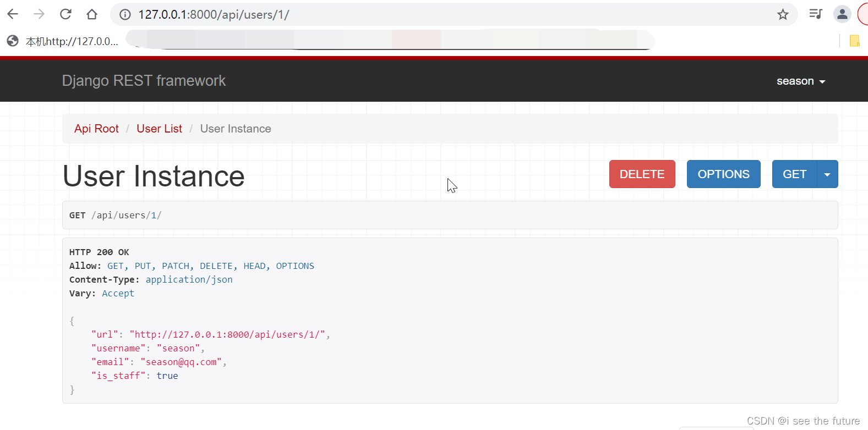Screen dimensions: 868x430
Task: Open the yellow bookmarks folder icon
Action: coord(854,41)
